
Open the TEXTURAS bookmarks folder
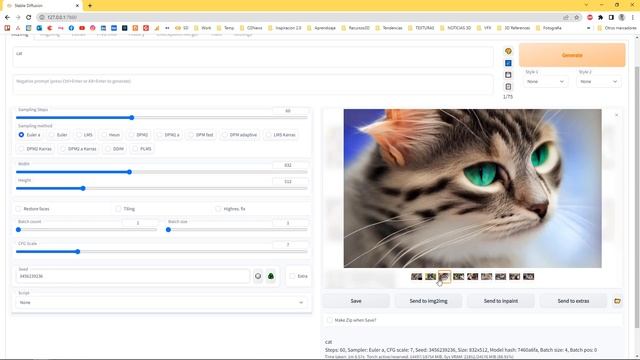click(x=421, y=28)
